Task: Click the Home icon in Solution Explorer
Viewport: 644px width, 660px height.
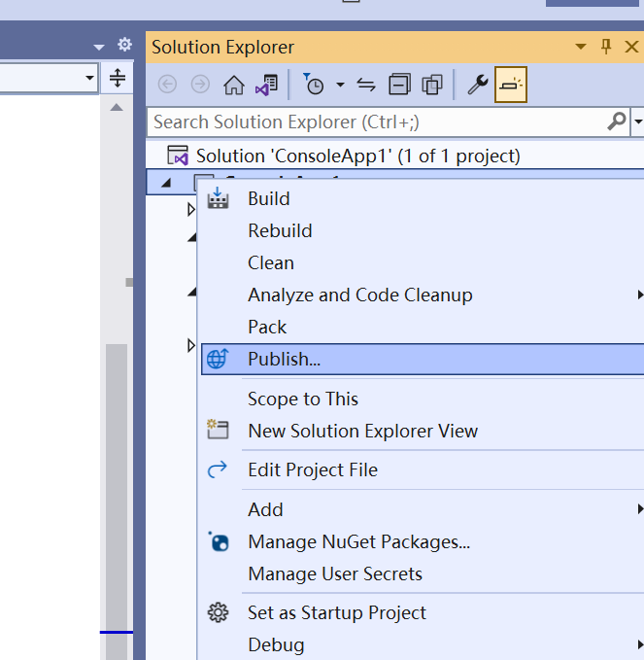Action: (233, 85)
